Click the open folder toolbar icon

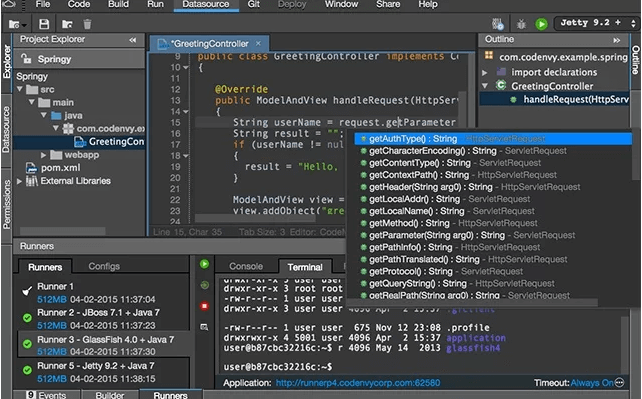tap(67, 25)
